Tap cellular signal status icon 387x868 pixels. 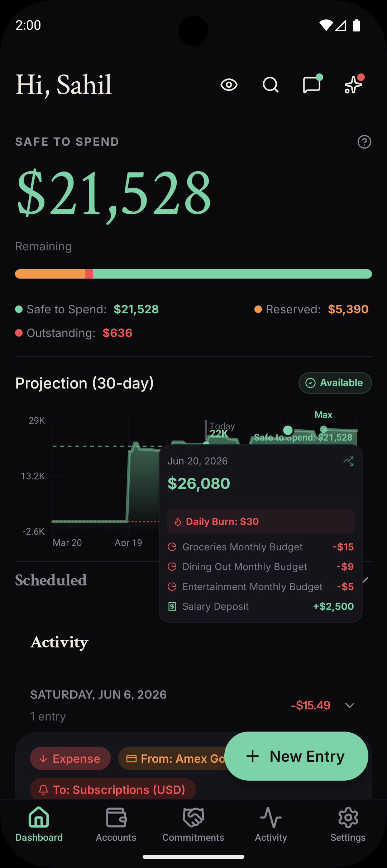[x=341, y=25]
